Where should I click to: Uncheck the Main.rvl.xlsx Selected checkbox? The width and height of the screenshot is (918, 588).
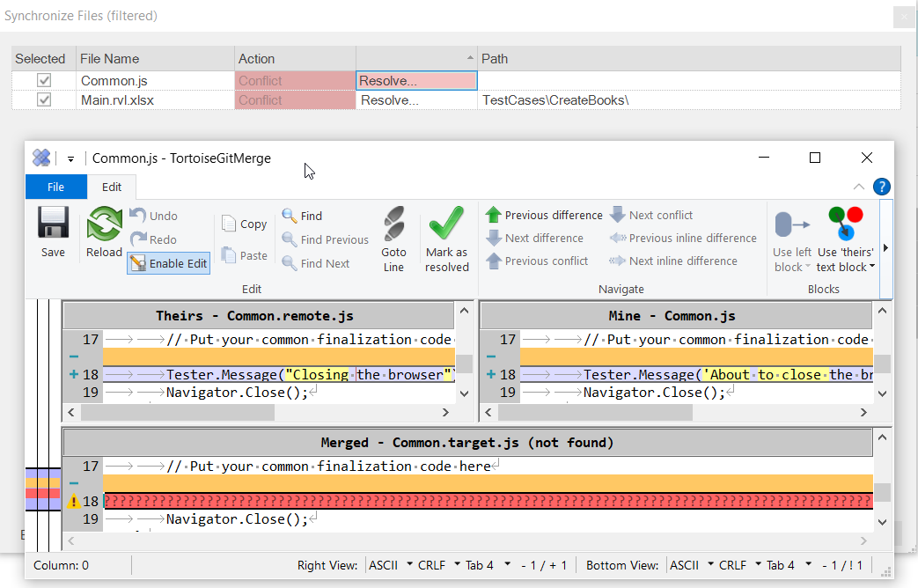pyautogui.click(x=43, y=100)
